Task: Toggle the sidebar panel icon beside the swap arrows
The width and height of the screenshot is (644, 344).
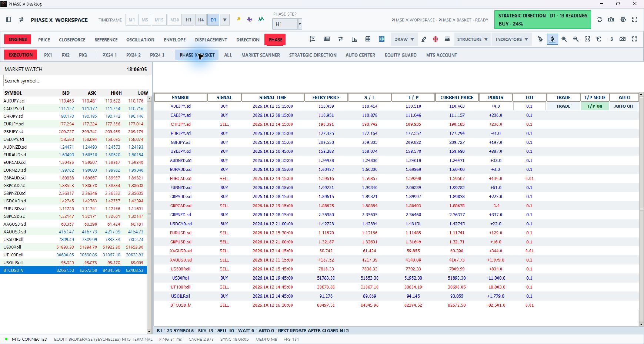Action: point(9,20)
